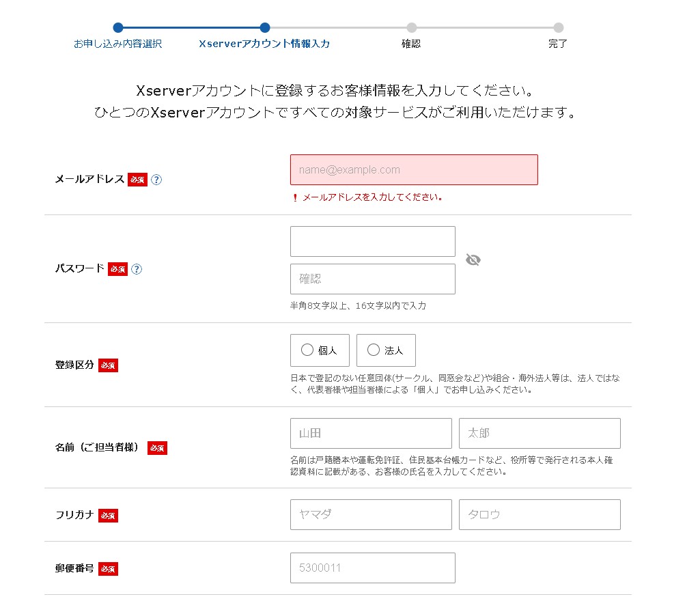
Task: Click the first password input field
Action: [x=372, y=242]
